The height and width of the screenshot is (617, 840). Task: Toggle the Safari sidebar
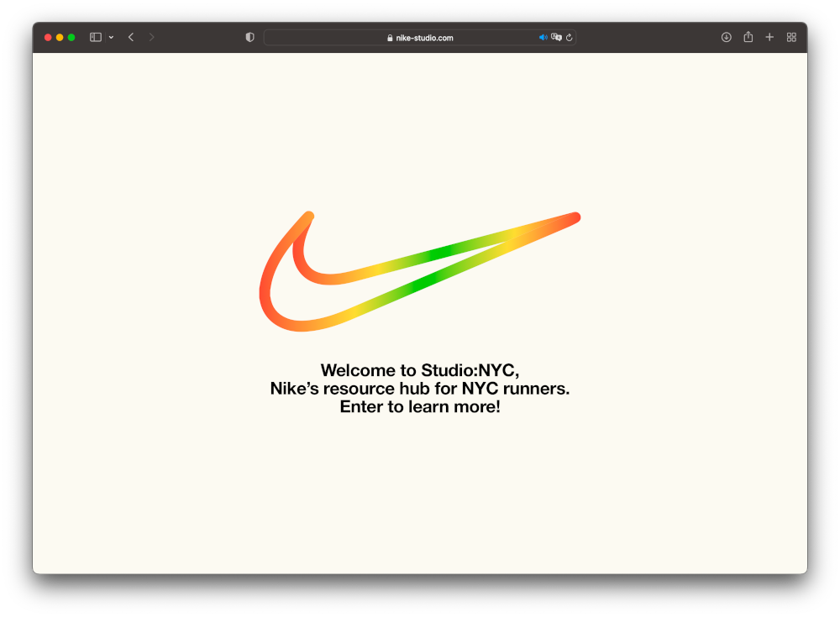click(x=96, y=38)
